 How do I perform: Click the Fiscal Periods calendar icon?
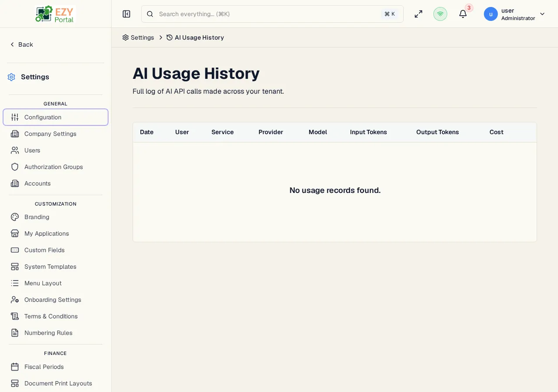[x=15, y=367]
